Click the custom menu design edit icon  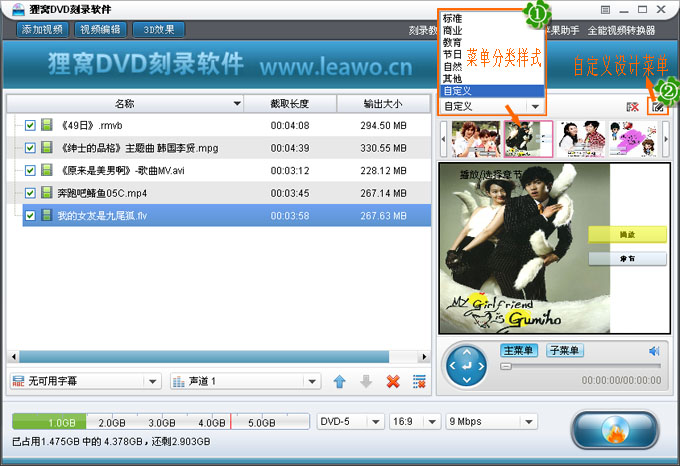point(657,107)
